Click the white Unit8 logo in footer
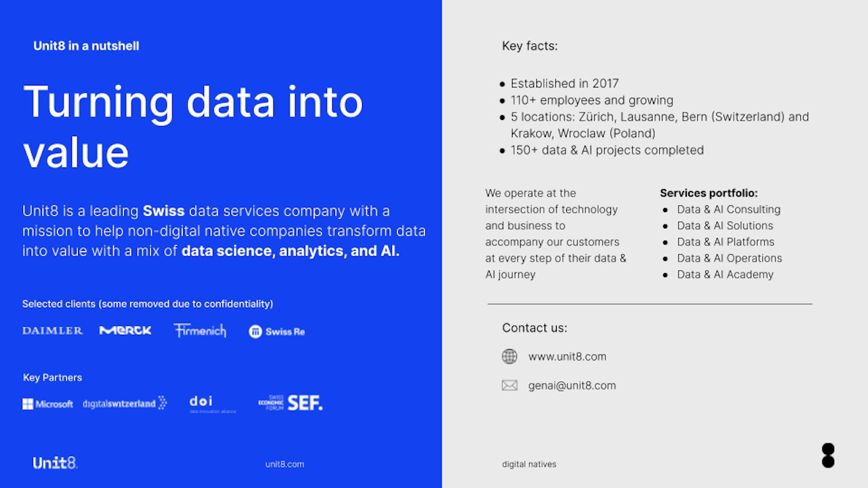 (55, 463)
